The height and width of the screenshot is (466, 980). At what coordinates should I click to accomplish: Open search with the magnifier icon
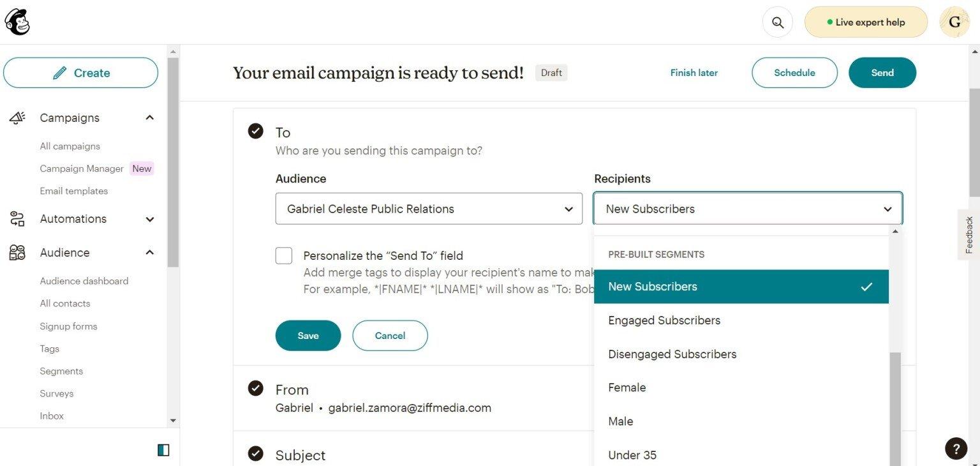coord(777,22)
